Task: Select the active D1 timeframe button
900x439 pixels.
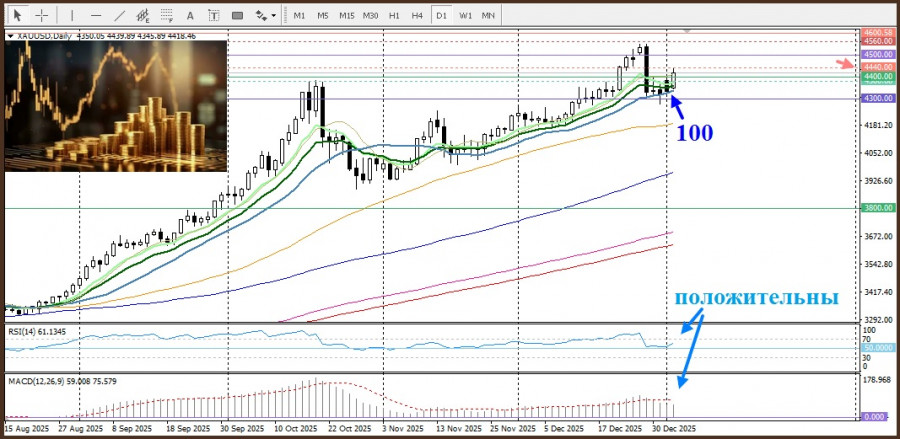Action: click(x=441, y=15)
